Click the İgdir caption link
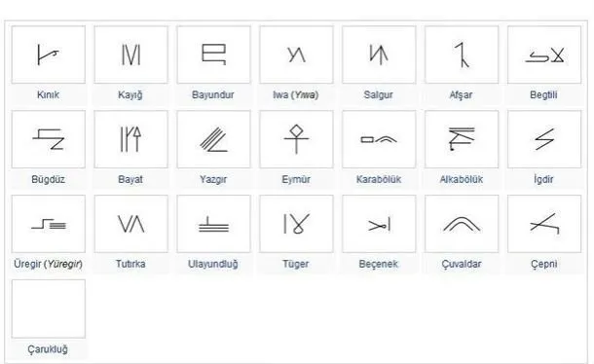This screenshot has width=594, height=364. click(543, 179)
